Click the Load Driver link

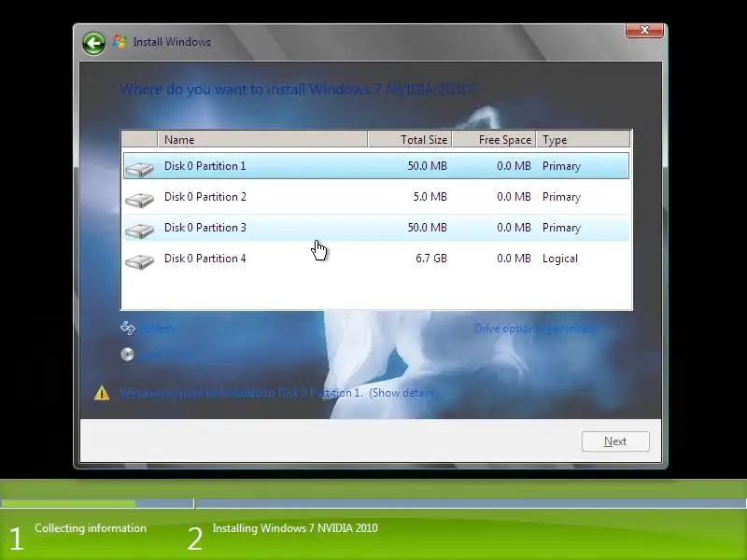[166, 355]
